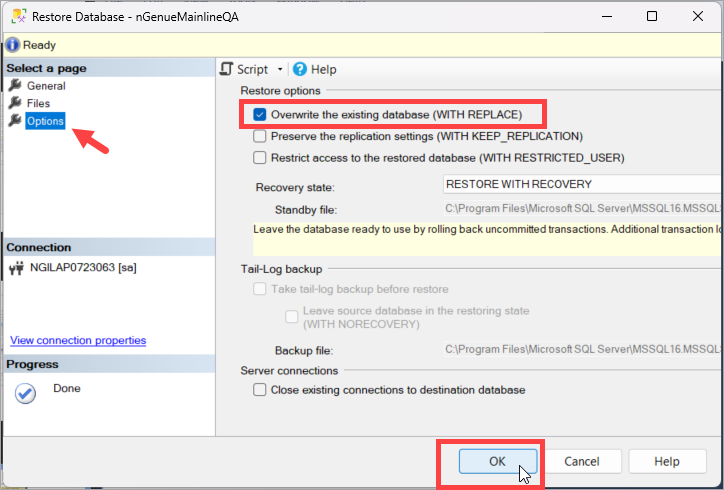Select the Files page wrench icon
724x490 pixels.
coord(15,103)
